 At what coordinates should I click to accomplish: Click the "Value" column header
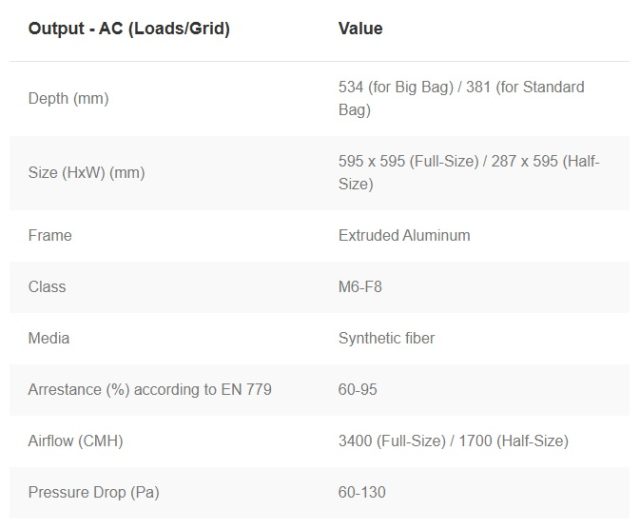tap(360, 29)
